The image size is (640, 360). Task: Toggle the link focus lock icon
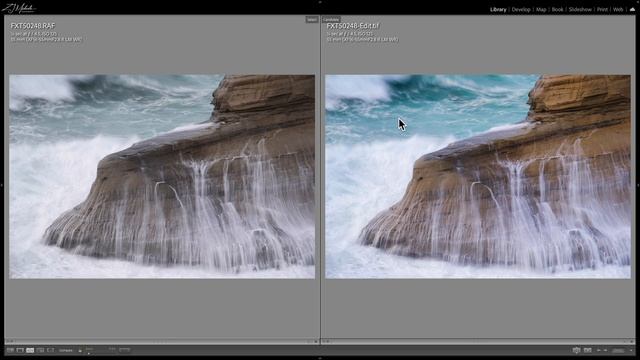[80, 350]
